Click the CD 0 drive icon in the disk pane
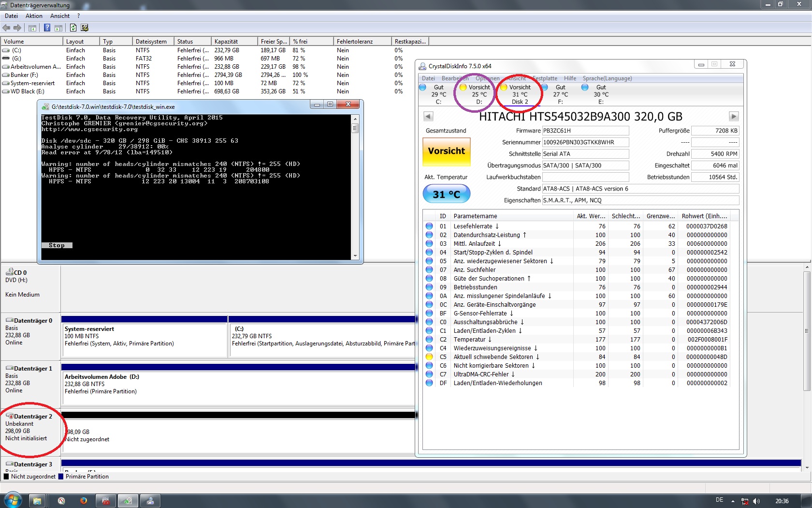Viewport: 812px width, 508px height. coord(9,272)
